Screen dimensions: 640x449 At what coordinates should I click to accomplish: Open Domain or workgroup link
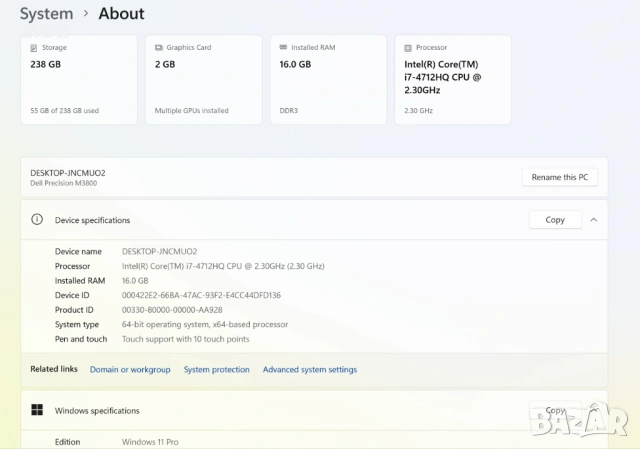tap(130, 369)
